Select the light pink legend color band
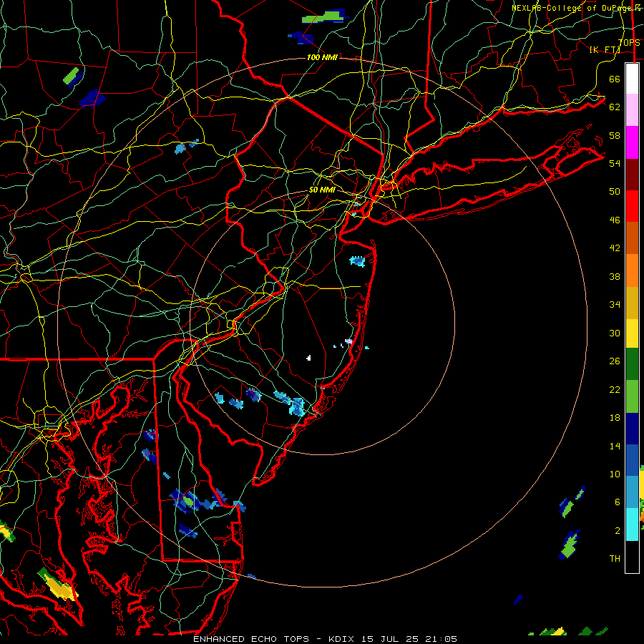Image resolution: width=644 pixels, height=644 pixels. (x=632, y=109)
